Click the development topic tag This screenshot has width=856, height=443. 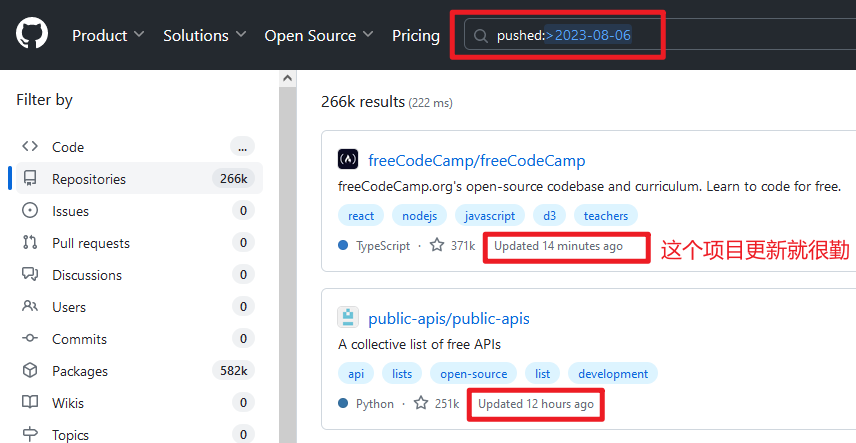(613, 374)
